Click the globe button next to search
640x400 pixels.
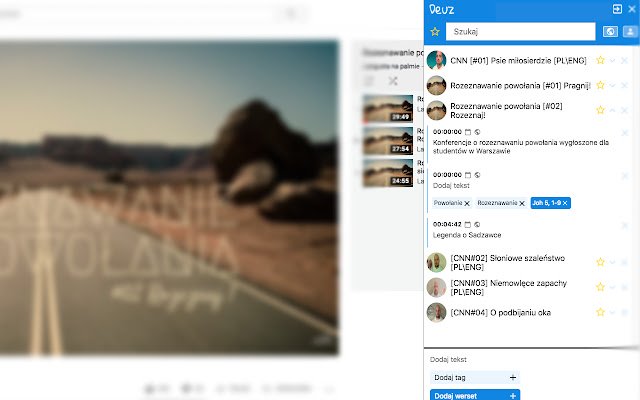(x=610, y=31)
